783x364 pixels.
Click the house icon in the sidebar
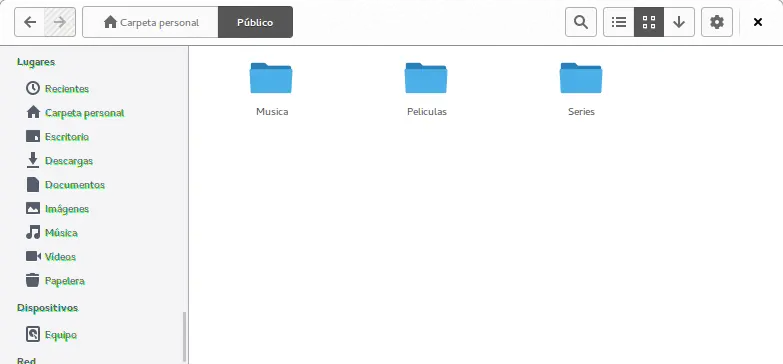33,112
